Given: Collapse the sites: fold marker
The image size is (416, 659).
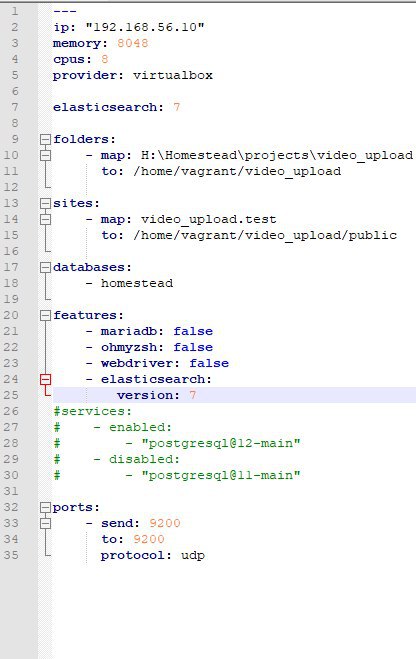Looking at the screenshot, I should pyautogui.click(x=45, y=203).
